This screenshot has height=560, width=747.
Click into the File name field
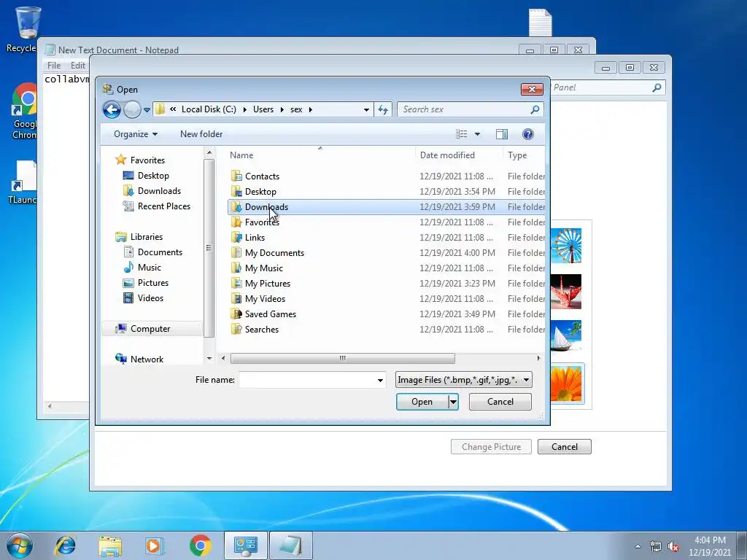point(307,380)
